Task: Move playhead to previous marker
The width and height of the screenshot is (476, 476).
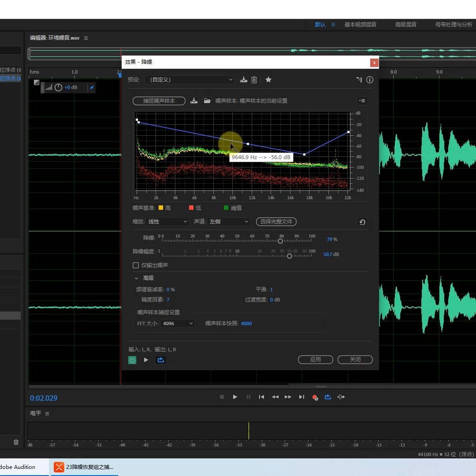Action: click(x=261, y=397)
